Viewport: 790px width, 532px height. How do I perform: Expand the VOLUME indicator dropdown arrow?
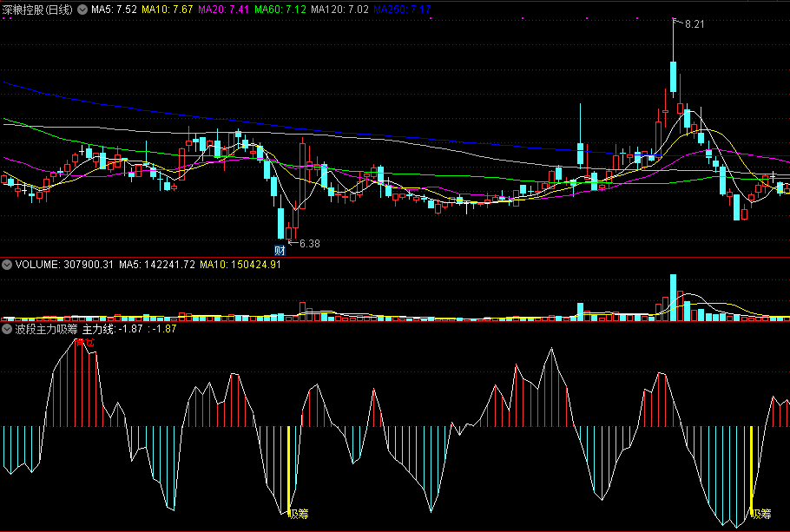point(7,265)
